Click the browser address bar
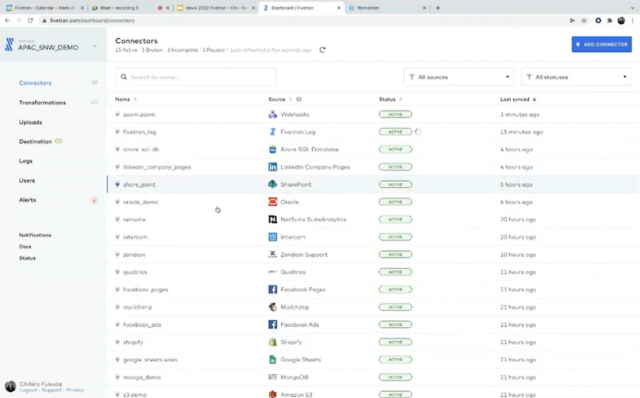The height and width of the screenshot is (398, 640). [x=302, y=20]
